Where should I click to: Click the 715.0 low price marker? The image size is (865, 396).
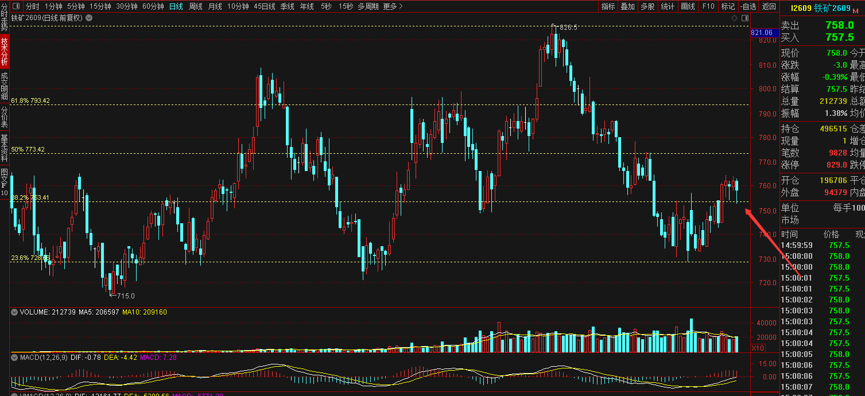click(126, 296)
